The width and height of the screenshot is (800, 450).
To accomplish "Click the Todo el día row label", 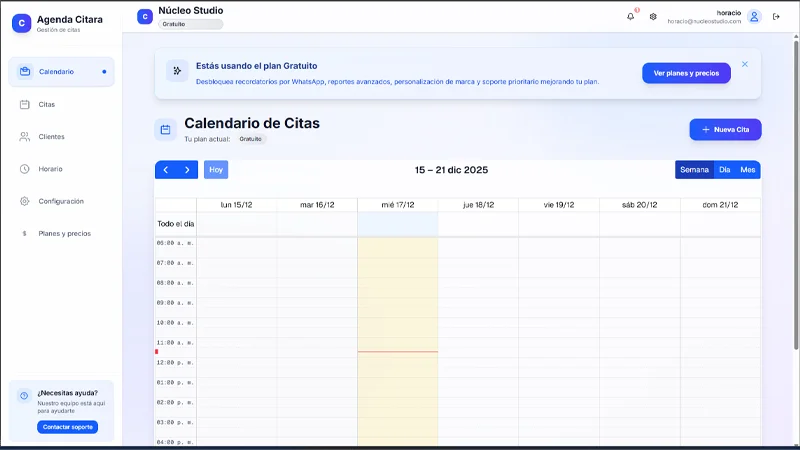I will pos(176,224).
